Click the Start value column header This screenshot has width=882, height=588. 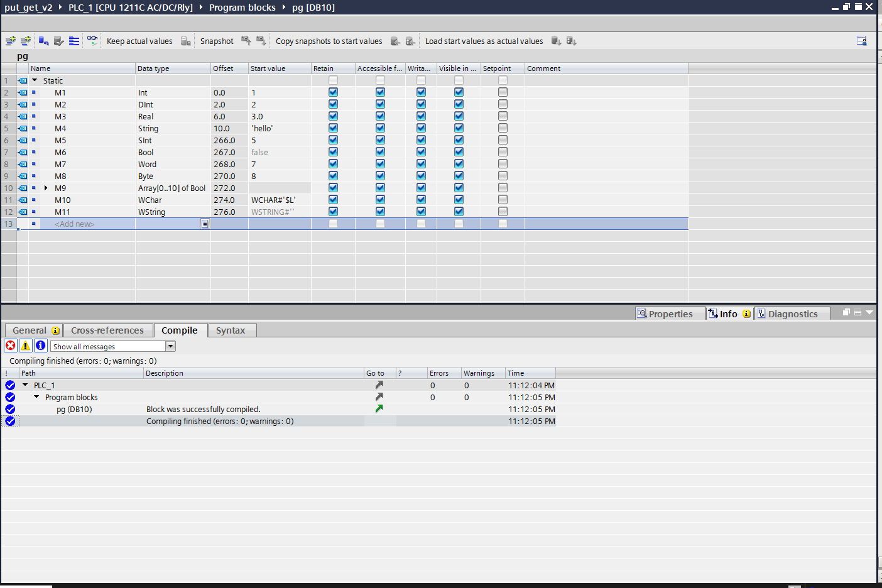pyautogui.click(x=280, y=68)
